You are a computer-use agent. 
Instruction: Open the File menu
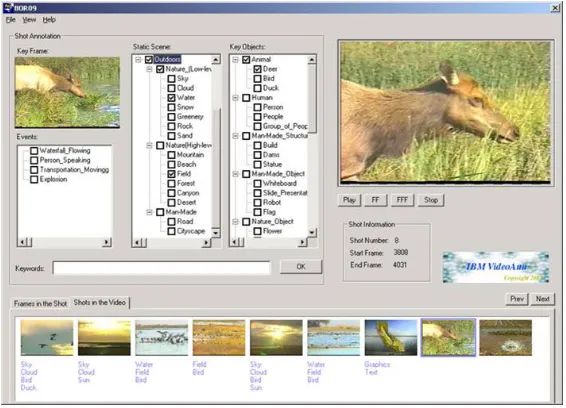(10, 20)
